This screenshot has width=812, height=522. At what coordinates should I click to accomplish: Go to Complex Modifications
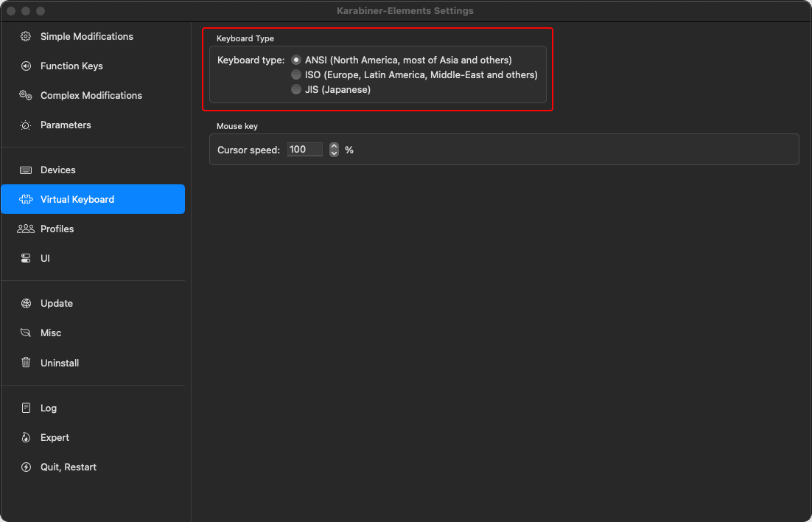point(91,95)
